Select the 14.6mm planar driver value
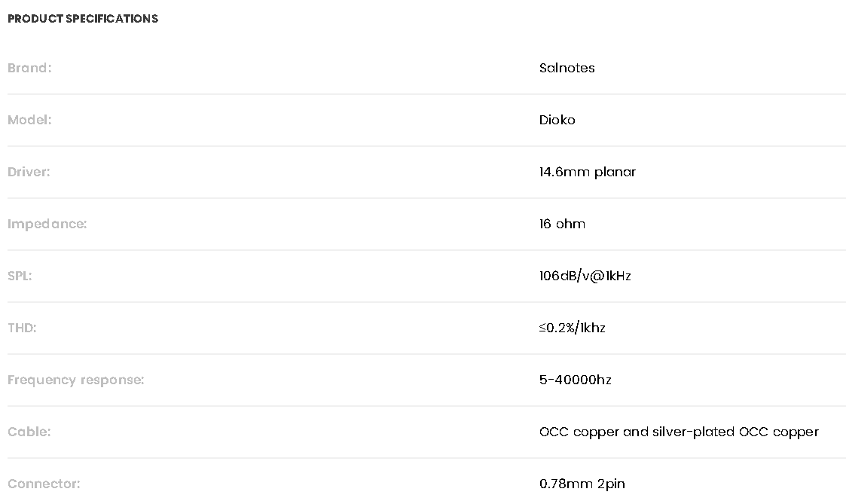The height and width of the screenshot is (504, 846). pos(587,172)
